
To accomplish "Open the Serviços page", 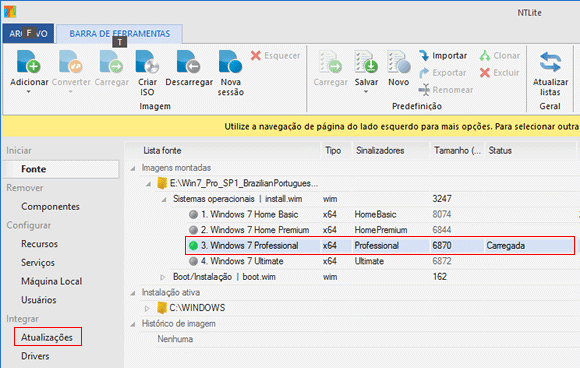I will pos(38,263).
